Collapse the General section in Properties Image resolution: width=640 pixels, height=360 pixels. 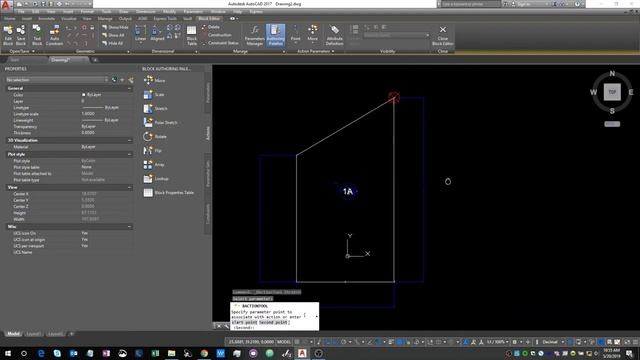click(129, 88)
